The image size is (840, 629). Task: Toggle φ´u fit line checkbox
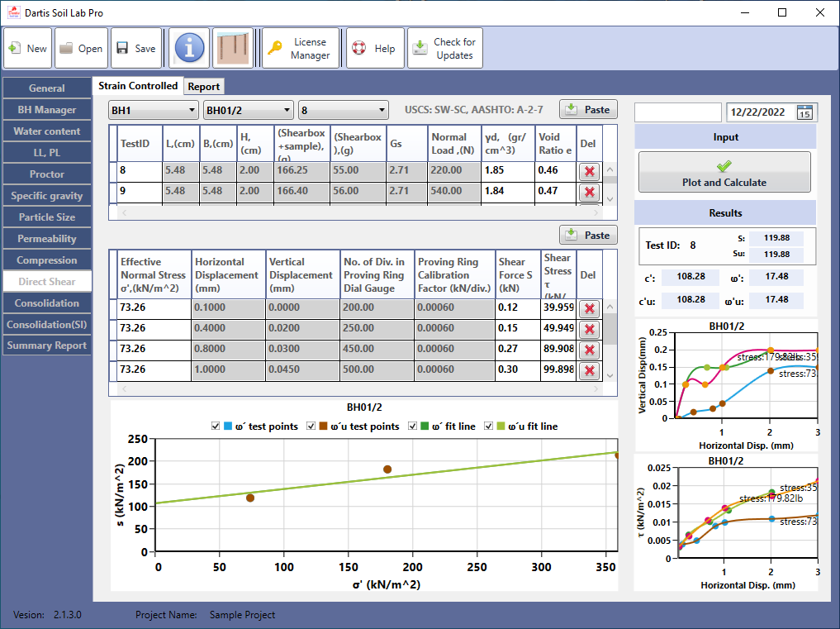(488, 426)
